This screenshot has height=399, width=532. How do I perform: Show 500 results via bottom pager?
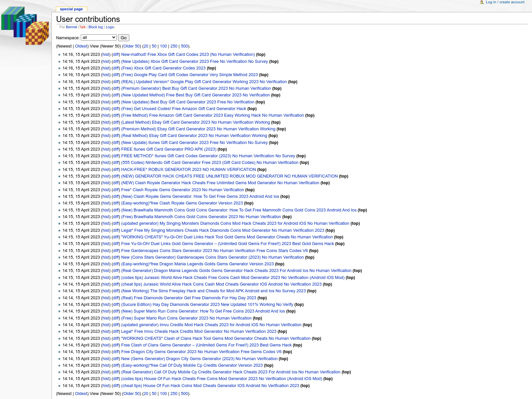click(x=185, y=394)
